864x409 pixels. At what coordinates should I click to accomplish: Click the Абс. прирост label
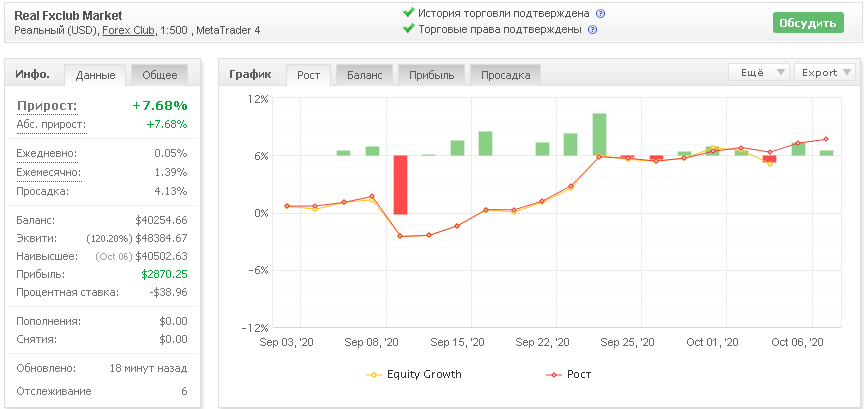coord(51,125)
